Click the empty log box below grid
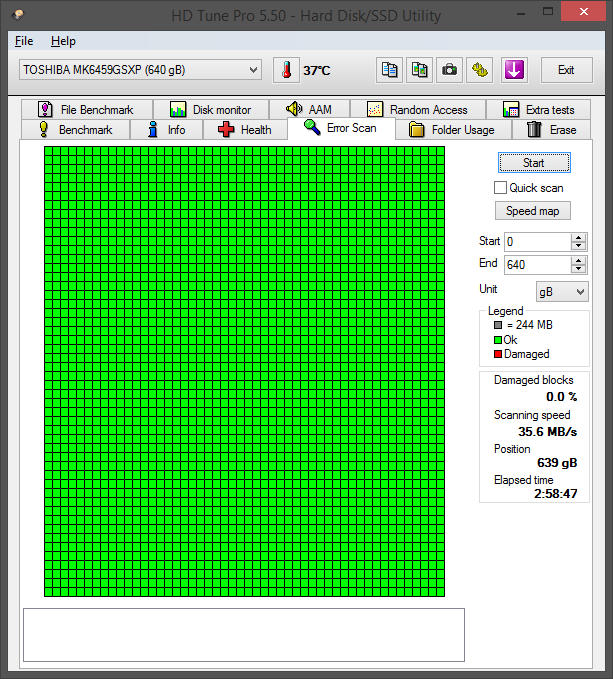Image resolution: width=613 pixels, height=679 pixels. click(244, 635)
